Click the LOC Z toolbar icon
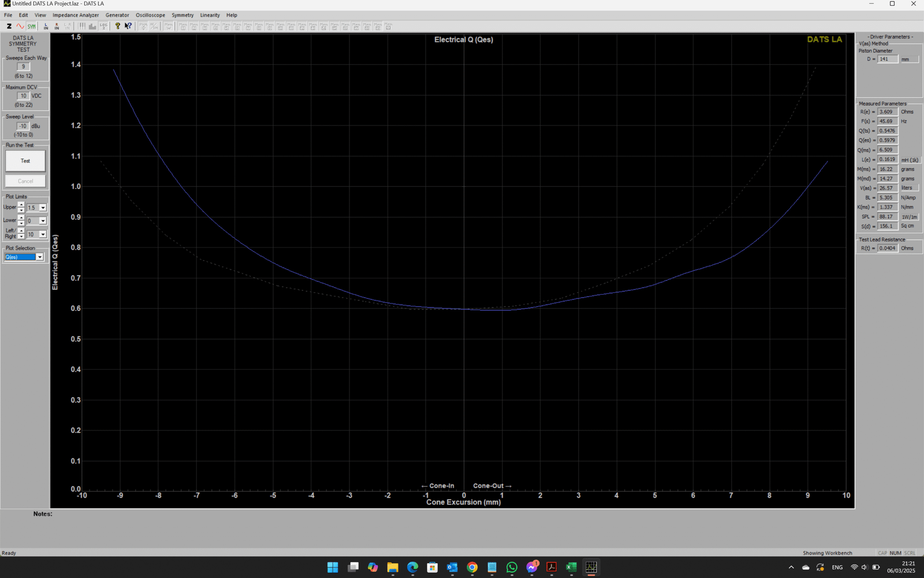The image size is (924, 578). (x=103, y=26)
